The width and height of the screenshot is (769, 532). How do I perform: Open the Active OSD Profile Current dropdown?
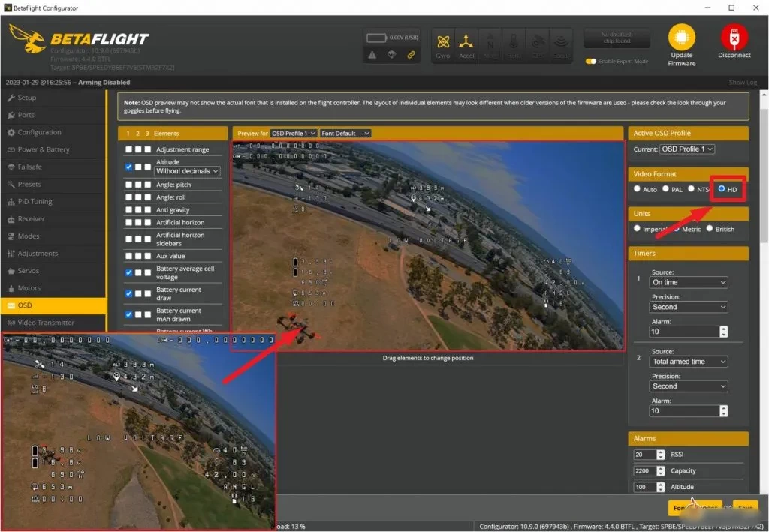pyautogui.click(x=686, y=149)
